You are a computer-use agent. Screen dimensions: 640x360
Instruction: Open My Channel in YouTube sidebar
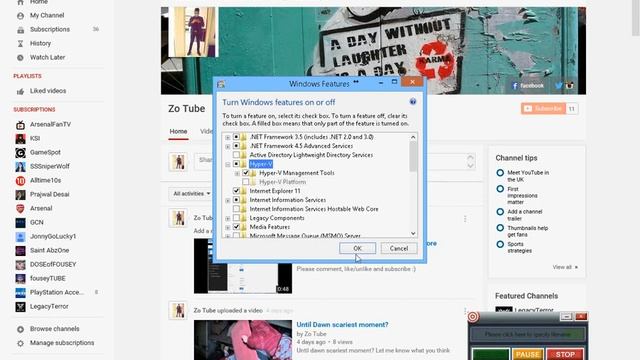47,16
